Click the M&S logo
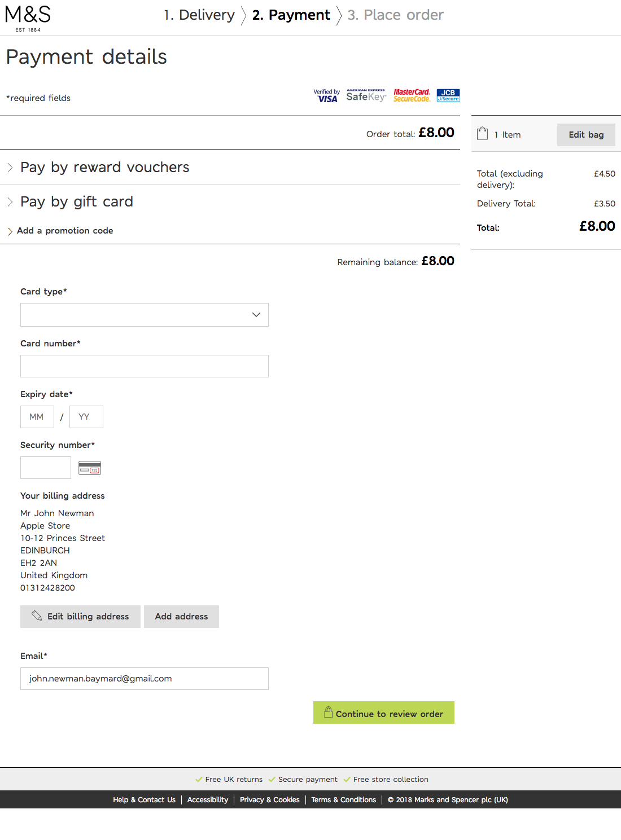 [28, 17]
